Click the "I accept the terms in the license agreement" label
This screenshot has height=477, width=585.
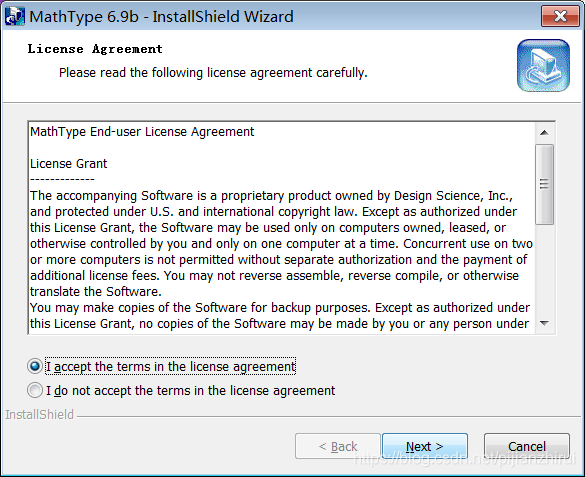171,367
